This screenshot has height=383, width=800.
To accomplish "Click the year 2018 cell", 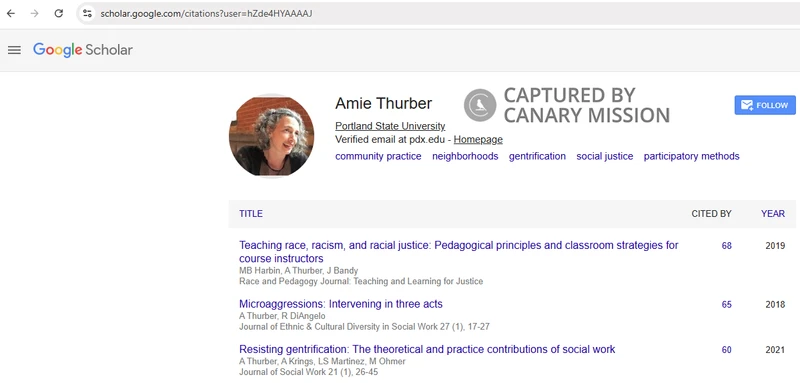I will pyautogui.click(x=775, y=305).
